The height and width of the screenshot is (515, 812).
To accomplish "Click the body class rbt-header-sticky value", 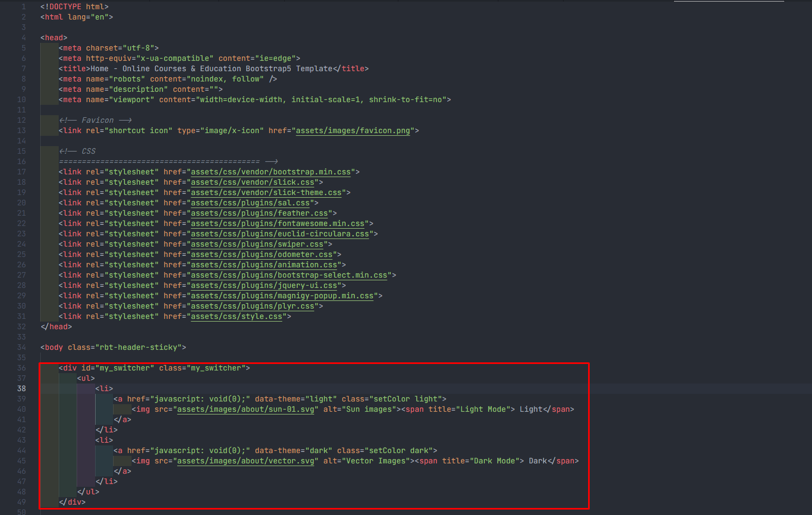I will tap(139, 348).
